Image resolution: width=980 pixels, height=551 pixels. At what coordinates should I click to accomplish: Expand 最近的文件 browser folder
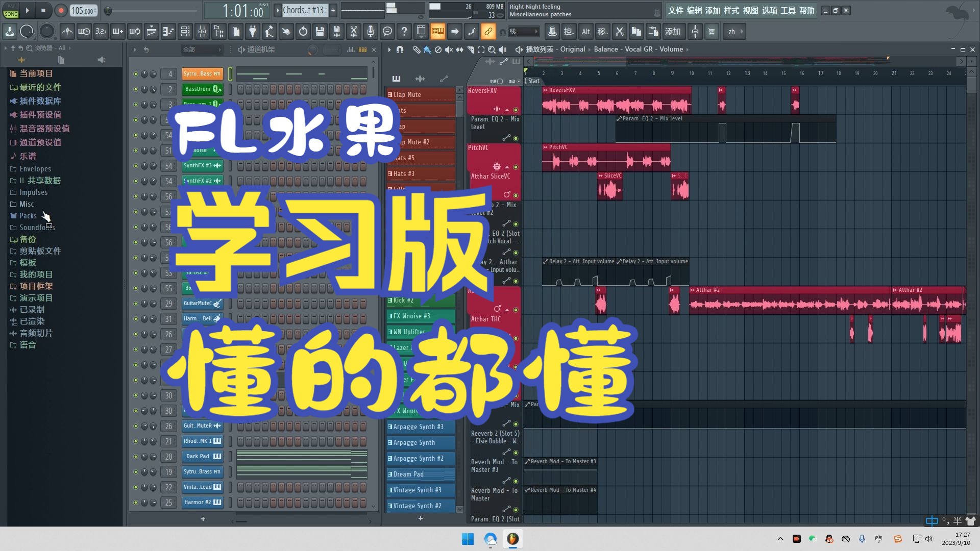(40, 87)
